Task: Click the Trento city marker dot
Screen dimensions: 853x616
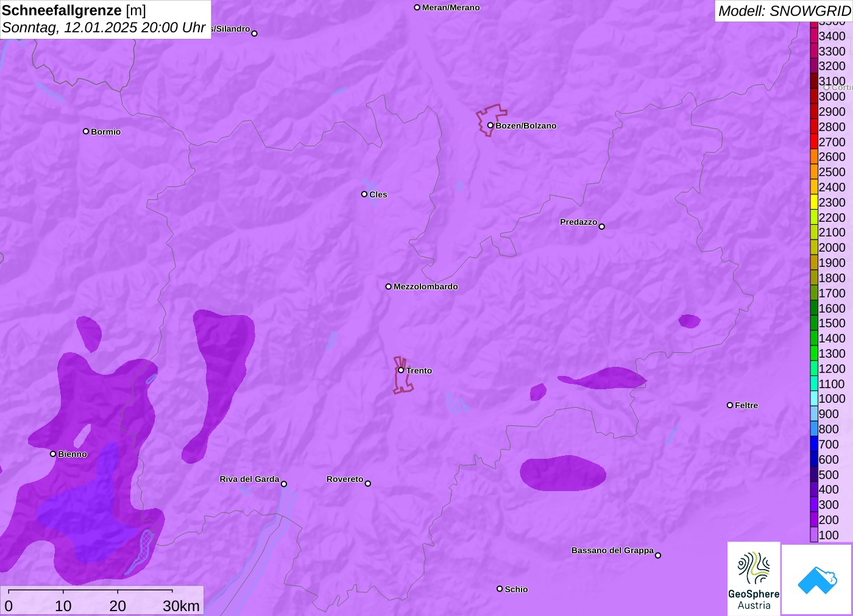Action: [x=401, y=370]
